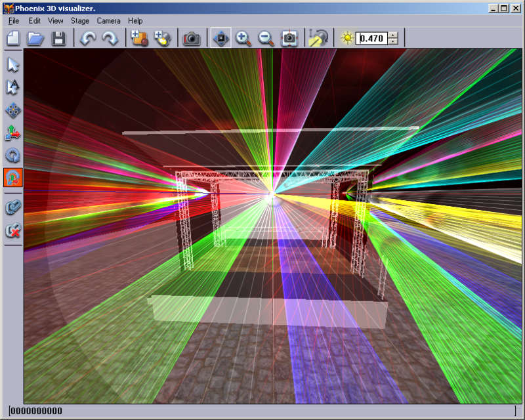The image size is (525, 420).
Task: Click the Phoenix app icon in title bar
Action: 9,8
